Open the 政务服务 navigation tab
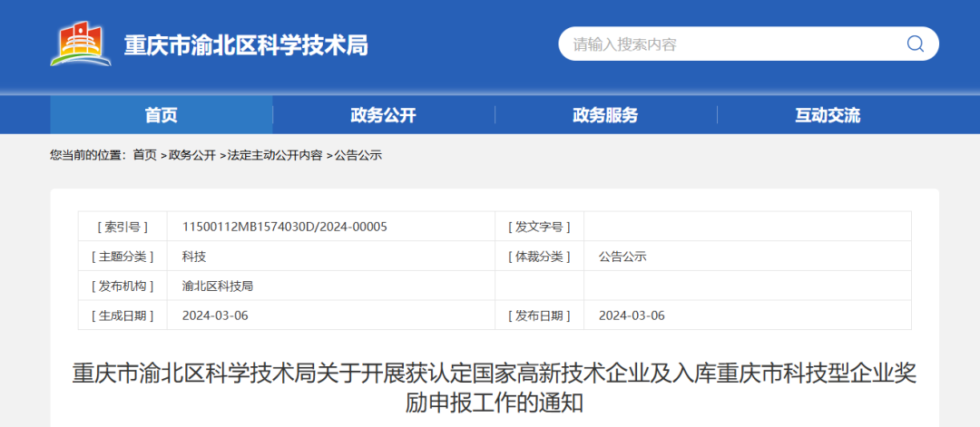The height and width of the screenshot is (427, 980). (605, 115)
